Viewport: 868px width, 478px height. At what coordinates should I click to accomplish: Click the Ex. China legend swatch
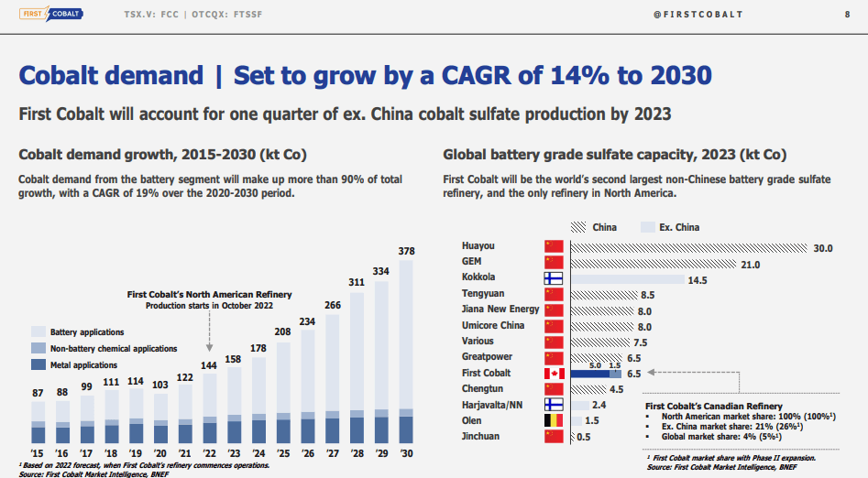tap(648, 227)
